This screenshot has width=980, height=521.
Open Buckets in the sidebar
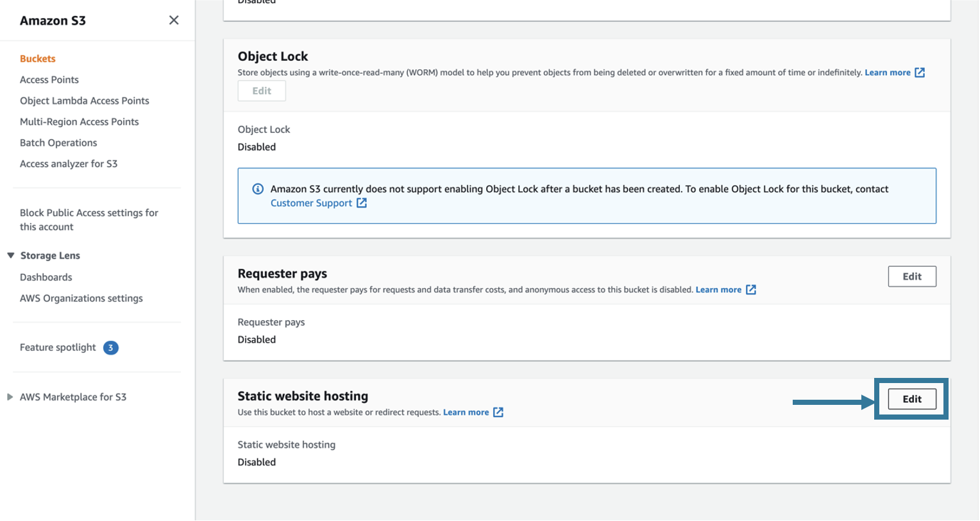(37, 58)
